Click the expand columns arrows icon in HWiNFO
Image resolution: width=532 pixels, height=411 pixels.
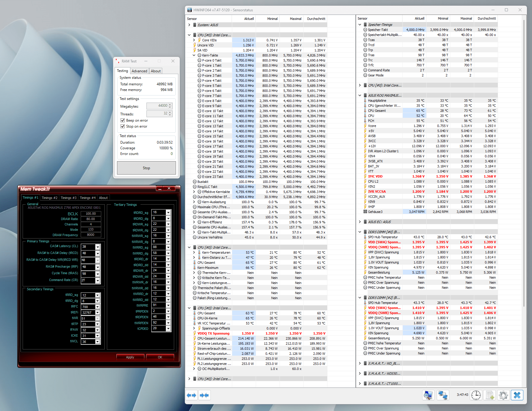(x=191, y=395)
